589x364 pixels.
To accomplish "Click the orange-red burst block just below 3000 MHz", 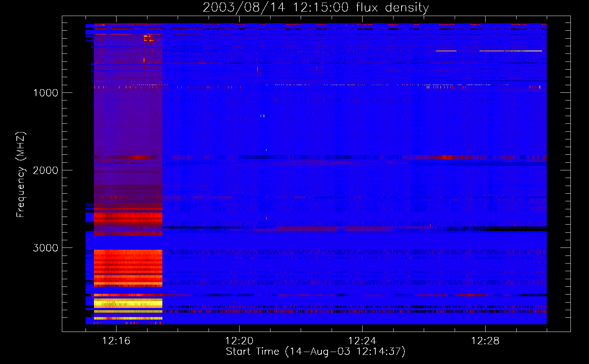I will [x=128, y=268].
